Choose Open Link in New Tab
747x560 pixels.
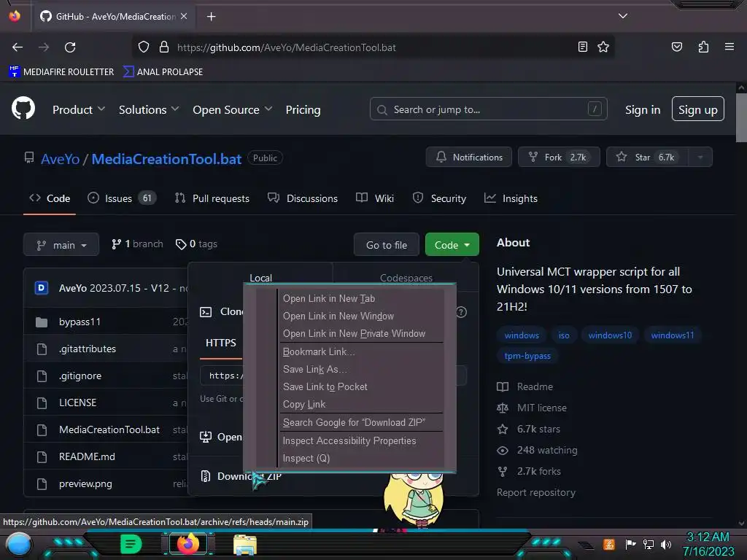[x=362, y=298]
